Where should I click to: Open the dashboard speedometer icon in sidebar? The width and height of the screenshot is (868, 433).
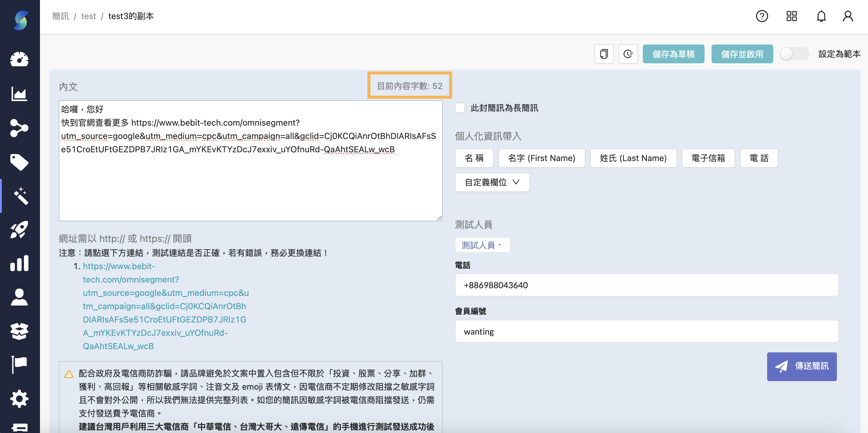pos(19,59)
